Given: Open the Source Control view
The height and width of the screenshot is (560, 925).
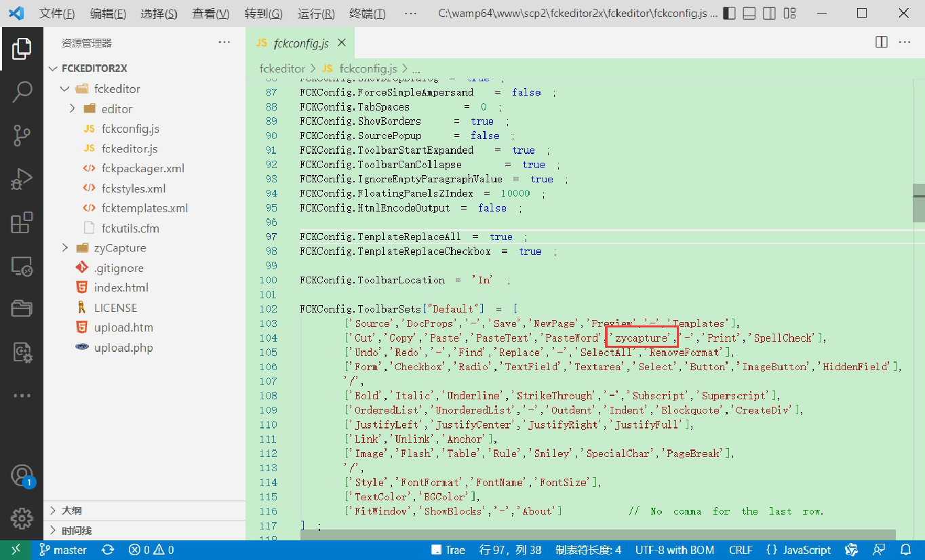Looking at the screenshot, I should click(22, 136).
